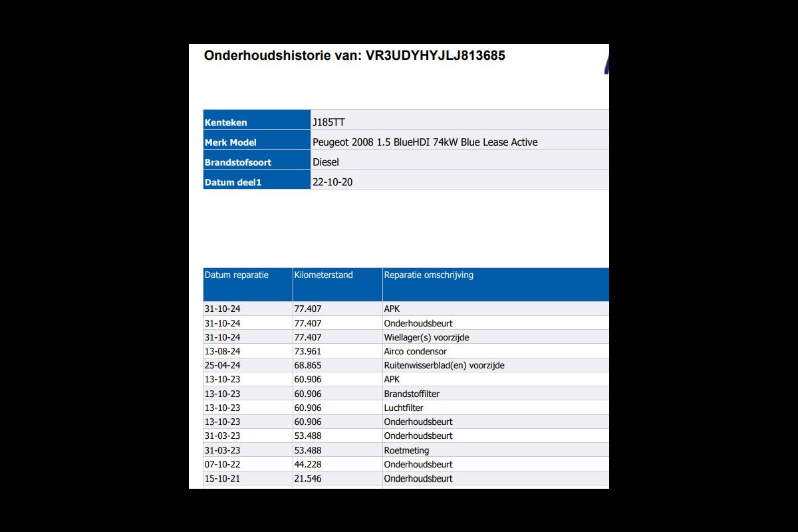
Task: Select mileage value 21.546
Action: click(x=307, y=478)
